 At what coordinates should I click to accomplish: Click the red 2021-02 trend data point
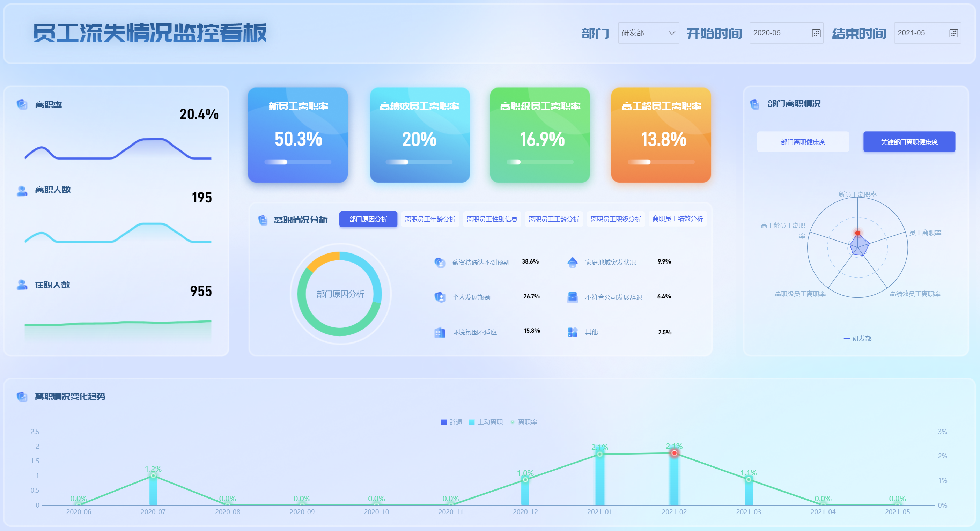674,453
